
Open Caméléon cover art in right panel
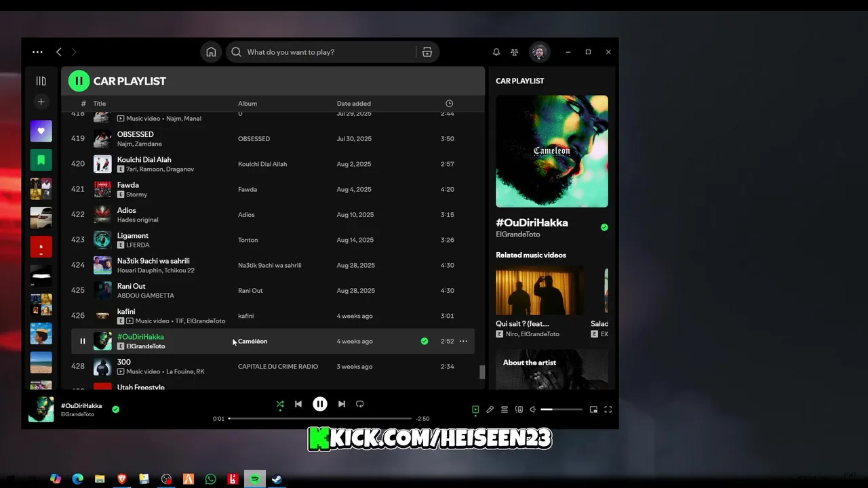point(552,151)
